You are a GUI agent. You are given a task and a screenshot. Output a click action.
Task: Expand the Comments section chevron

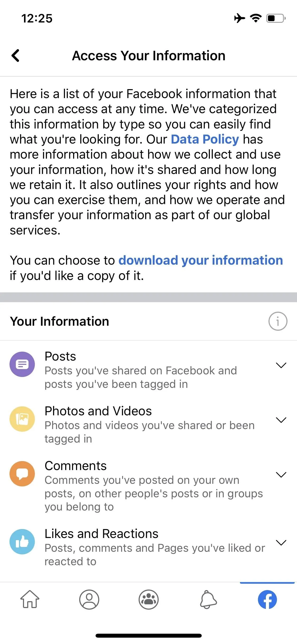coord(281,475)
